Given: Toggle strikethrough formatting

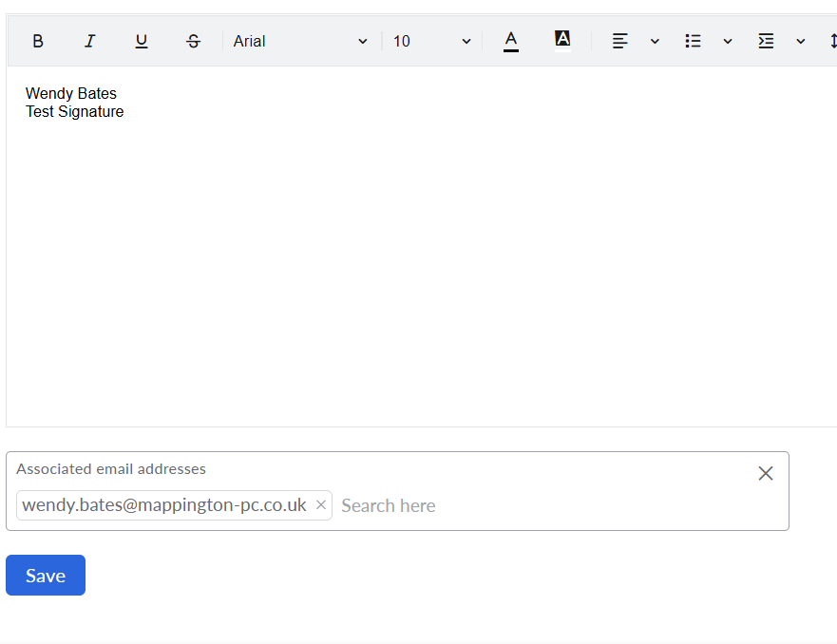Looking at the screenshot, I should coord(193,41).
